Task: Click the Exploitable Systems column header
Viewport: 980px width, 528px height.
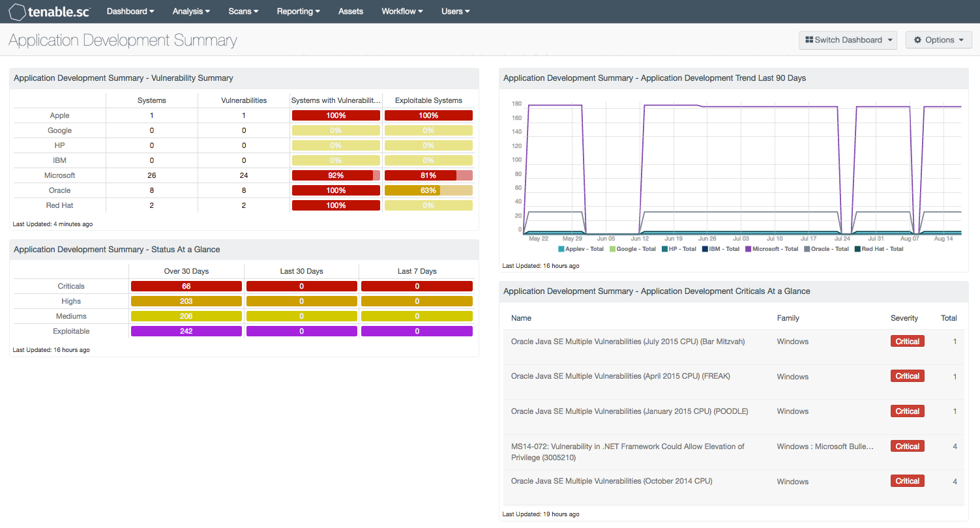Action: coord(428,100)
